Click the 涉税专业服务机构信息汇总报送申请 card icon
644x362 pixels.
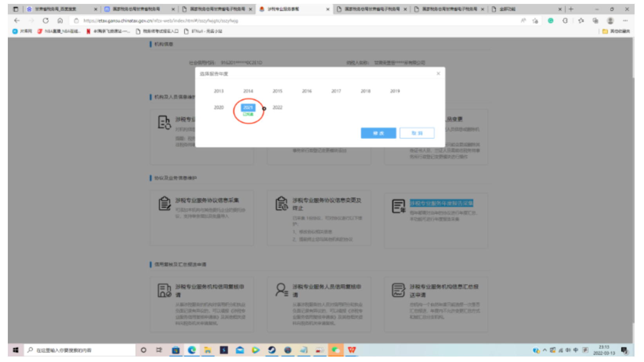click(x=398, y=290)
